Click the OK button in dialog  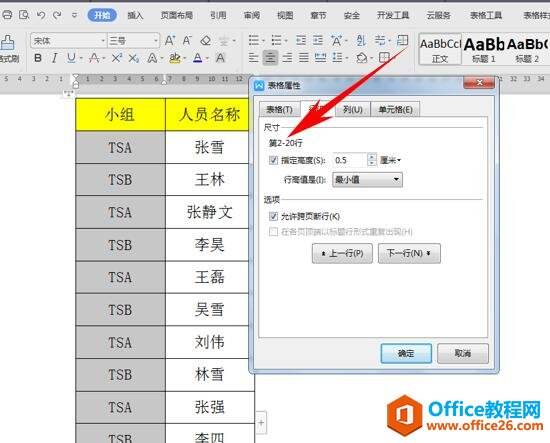pos(406,353)
